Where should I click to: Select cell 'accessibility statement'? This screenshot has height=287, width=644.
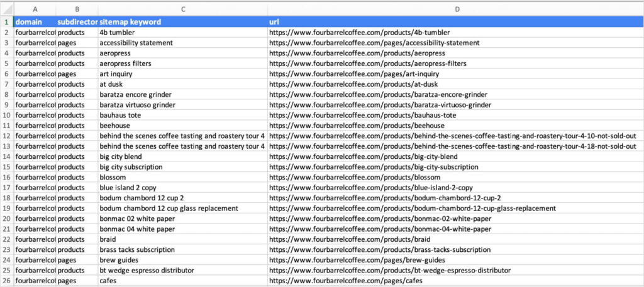click(183, 43)
